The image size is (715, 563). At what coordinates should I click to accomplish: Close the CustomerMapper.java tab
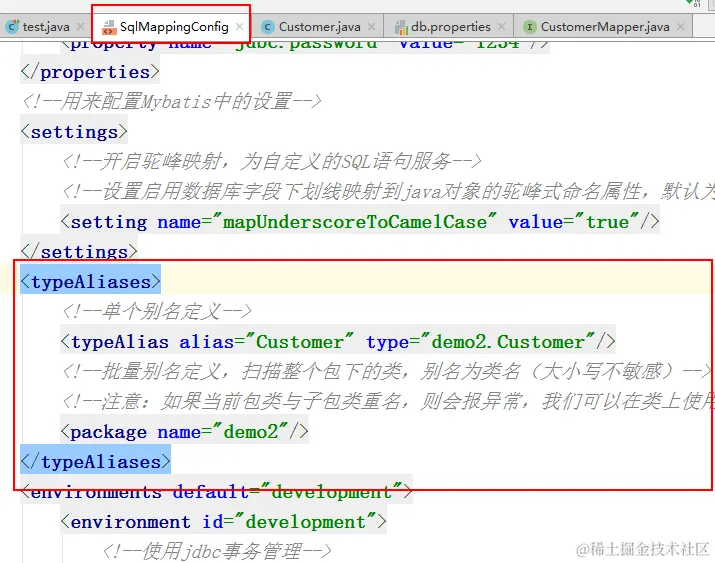click(680, 27)
